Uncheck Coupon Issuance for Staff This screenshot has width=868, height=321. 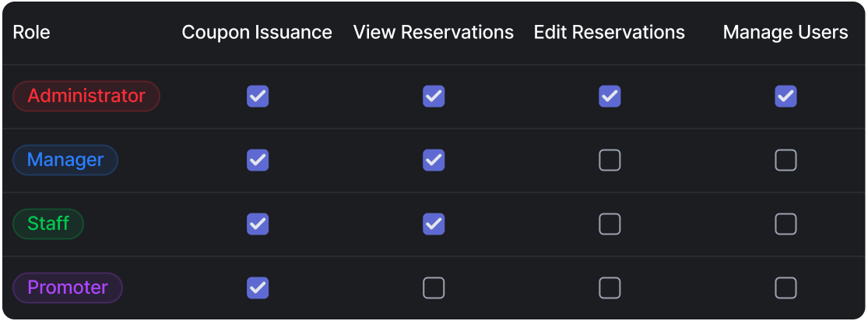point(258,224)
